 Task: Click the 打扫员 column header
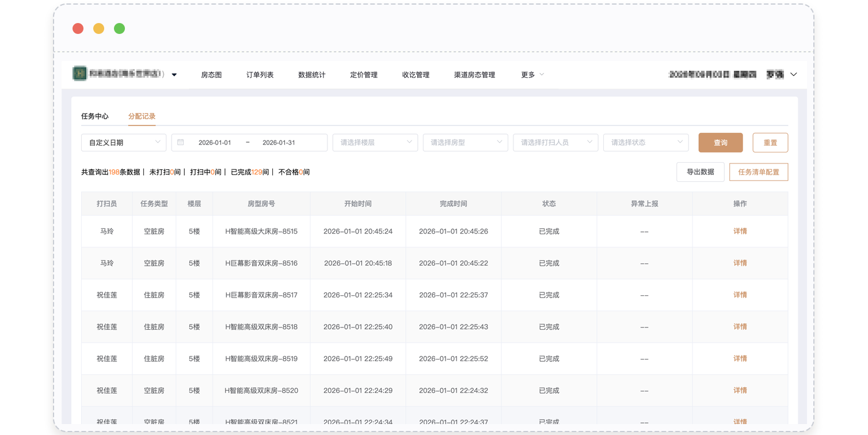(107, 204)
